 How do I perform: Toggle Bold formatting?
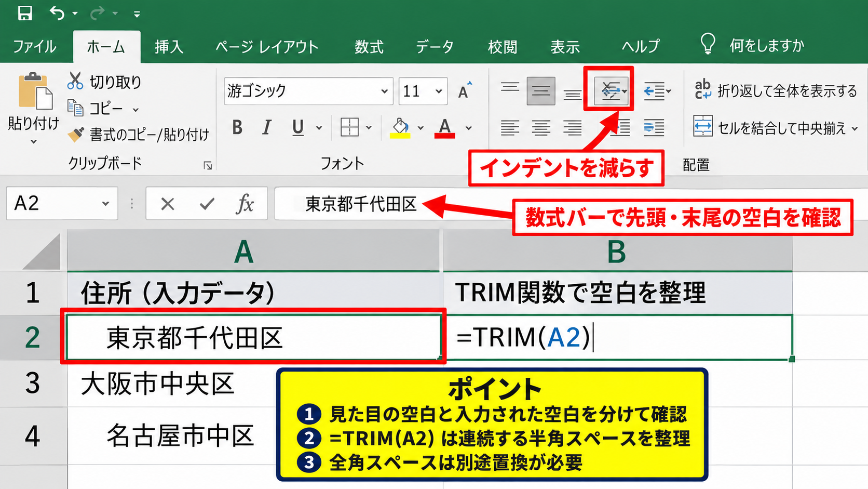237,127
